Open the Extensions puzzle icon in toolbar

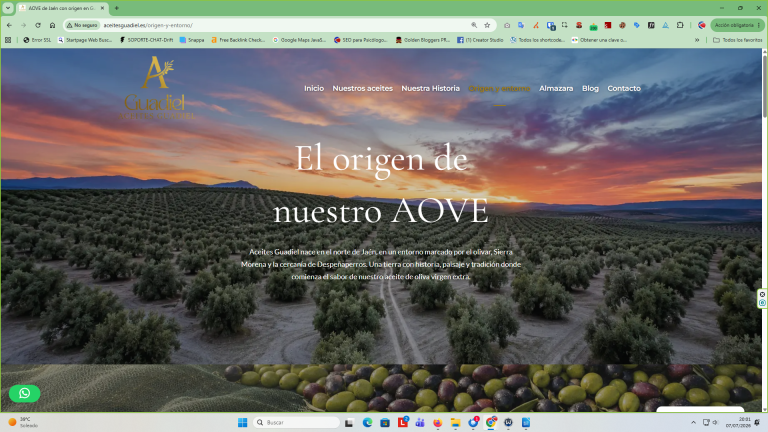click(x=680, y=25)
